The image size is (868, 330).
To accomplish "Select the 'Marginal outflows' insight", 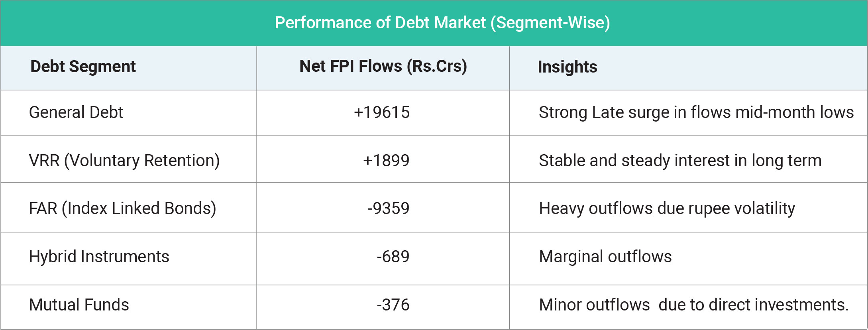I will 605,257.
